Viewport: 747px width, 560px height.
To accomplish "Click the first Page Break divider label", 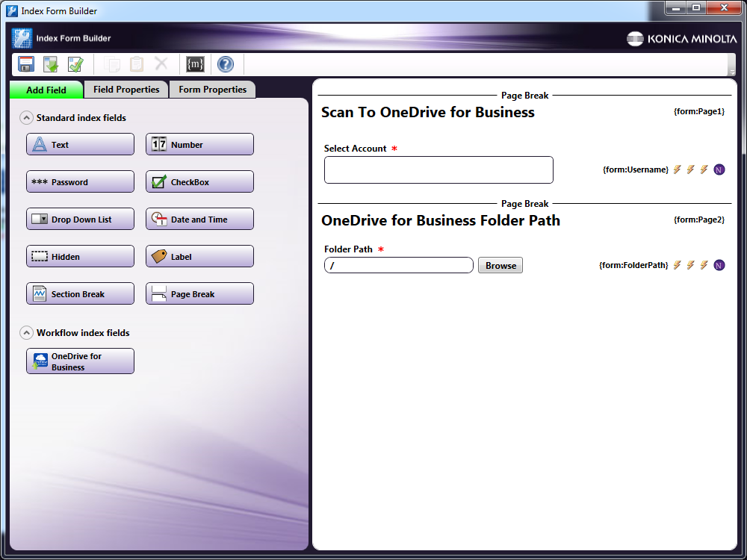I will (x=524, y=96).
